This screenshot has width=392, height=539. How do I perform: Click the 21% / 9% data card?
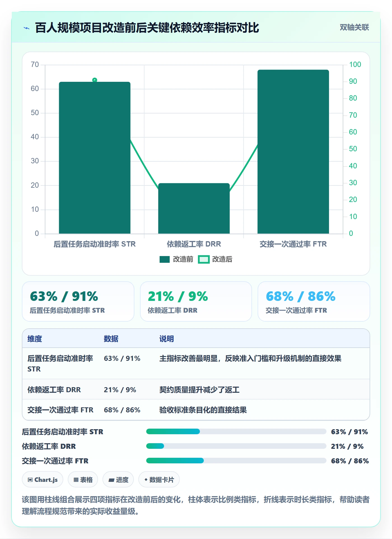pos(196,301)
